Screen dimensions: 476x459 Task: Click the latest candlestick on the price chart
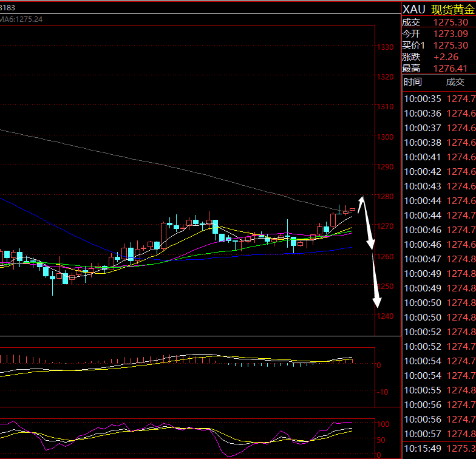click(352, 209)
